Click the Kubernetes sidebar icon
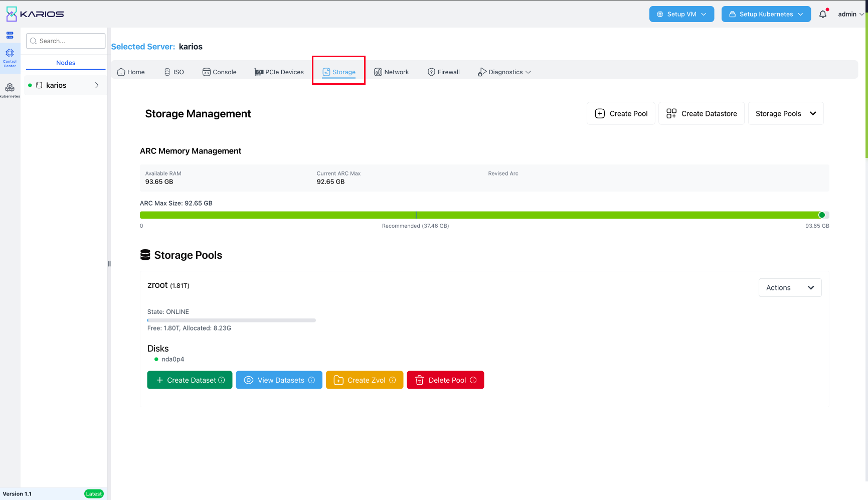The image size is (868, 500). coord(10,90)
